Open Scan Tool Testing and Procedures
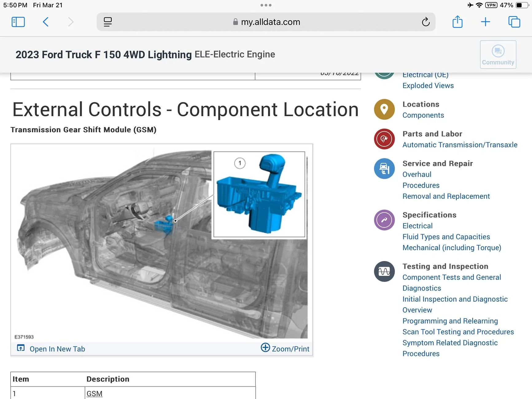Viewport: 532px width, 399px height. point(458,332)
